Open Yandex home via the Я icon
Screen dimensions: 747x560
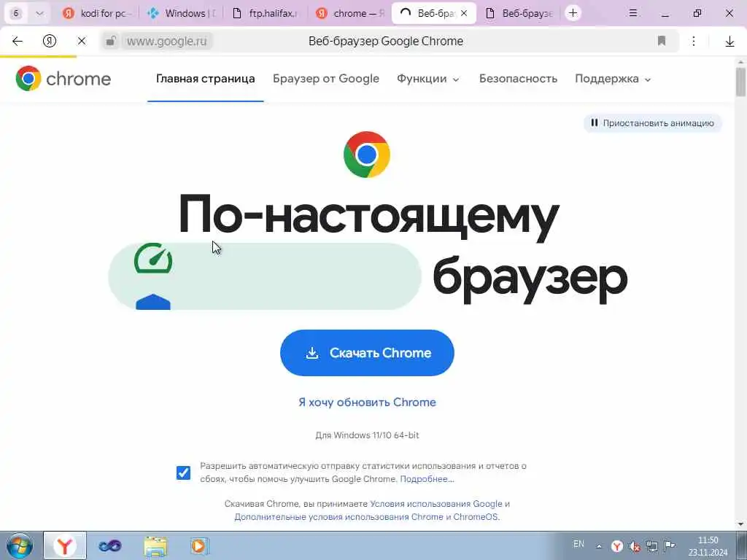coord(50,42)
